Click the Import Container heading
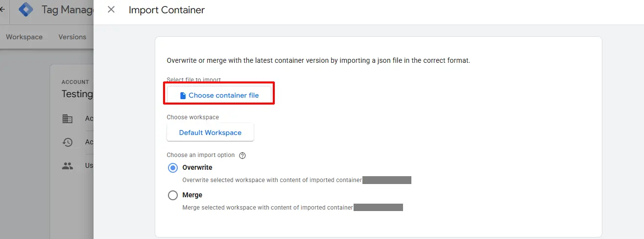The height and width of the screenshot is (239, 644). (x=167, y=10)
